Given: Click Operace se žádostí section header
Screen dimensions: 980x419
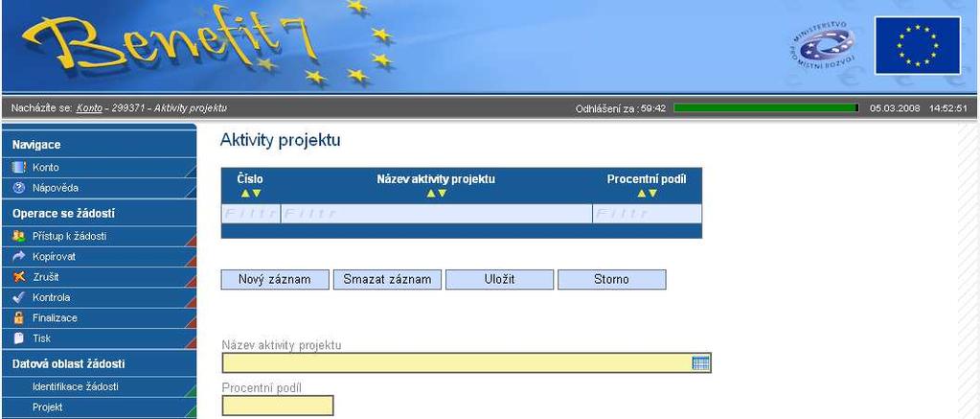Looking at the screenshot, I should click(x=63, y=213).
